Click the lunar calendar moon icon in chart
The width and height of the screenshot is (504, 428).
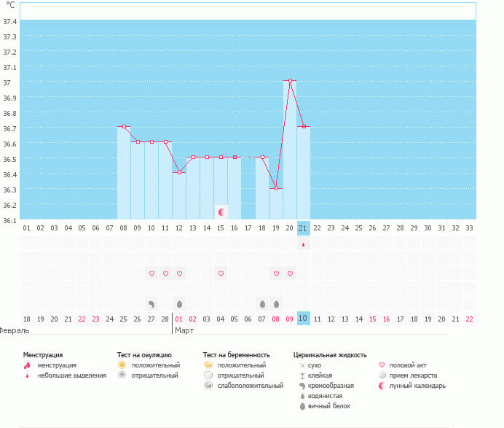click(x=221, y=211)
